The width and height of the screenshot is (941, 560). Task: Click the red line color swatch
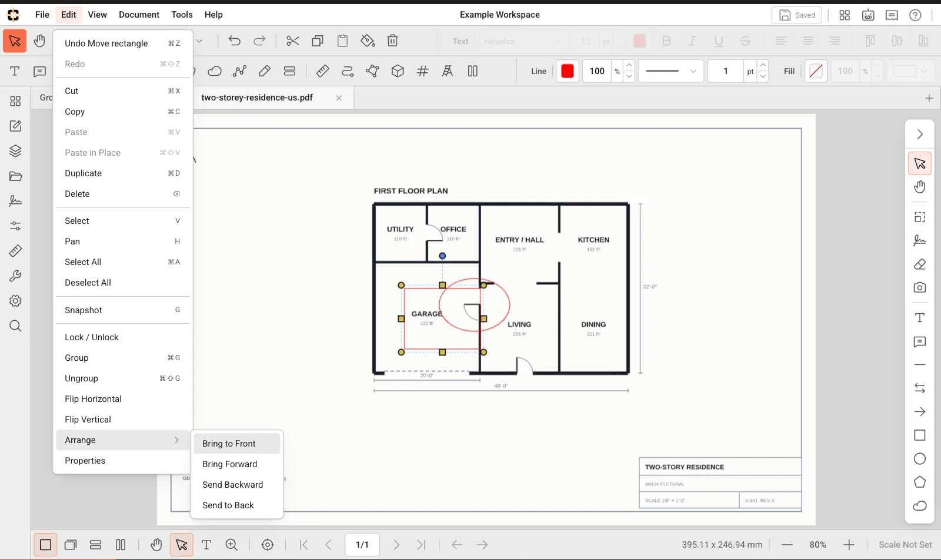[x=568, y=71]
